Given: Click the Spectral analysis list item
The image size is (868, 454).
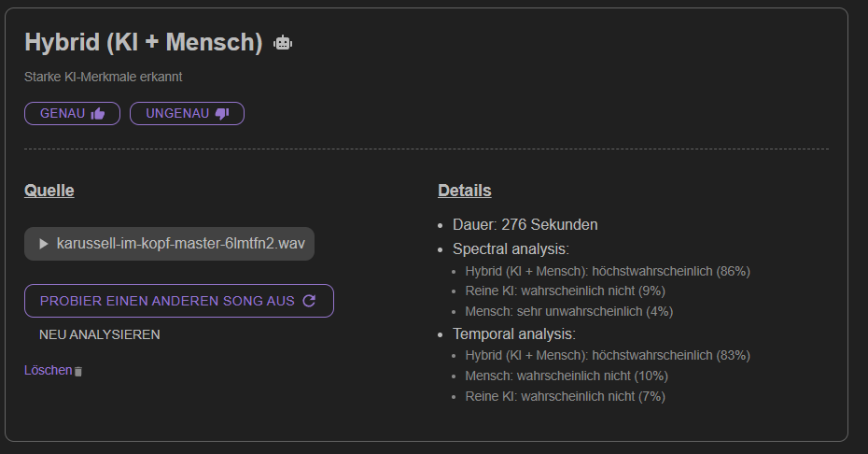Looking at the screenshot, I should (x=511, y=249).
